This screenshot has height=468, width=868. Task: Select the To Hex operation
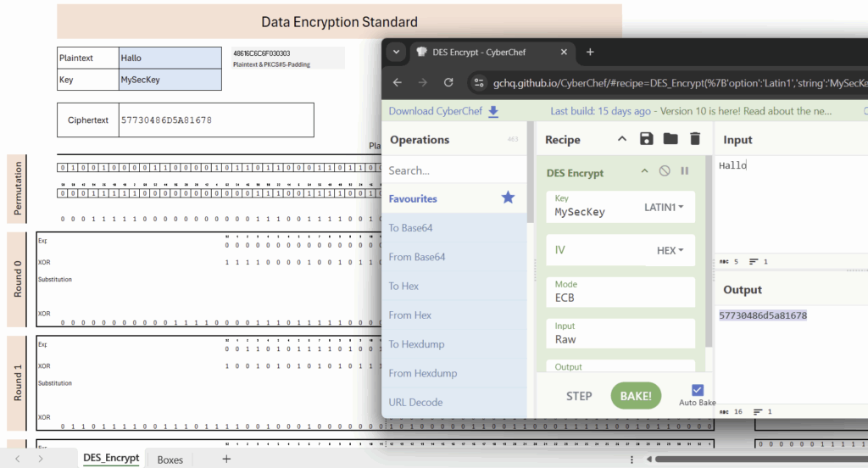[x=454, y=286]
